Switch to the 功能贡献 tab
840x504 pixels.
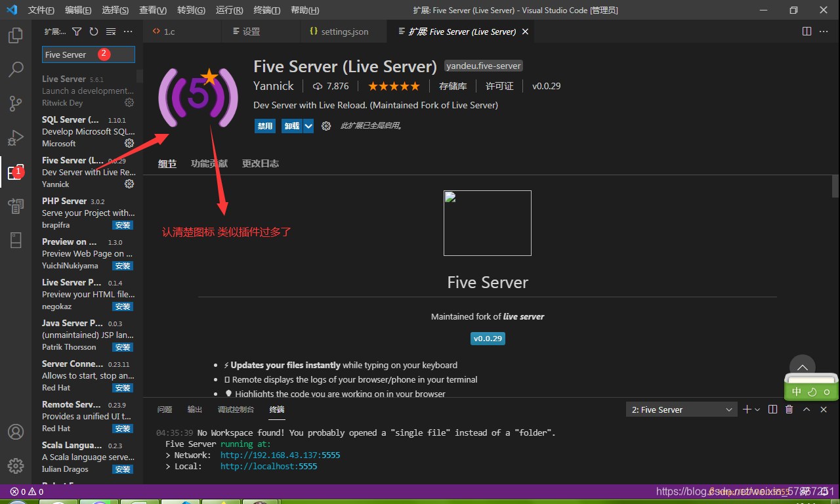click(x=209, y=163)
